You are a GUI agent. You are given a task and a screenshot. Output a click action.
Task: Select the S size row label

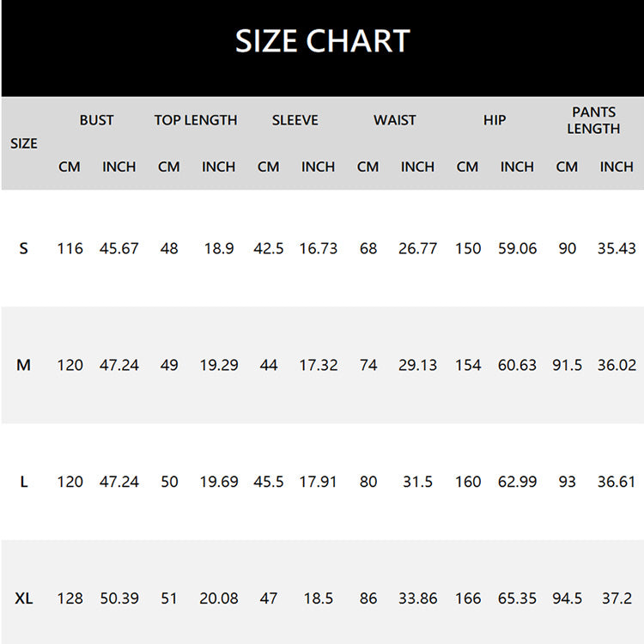[23, 248]
